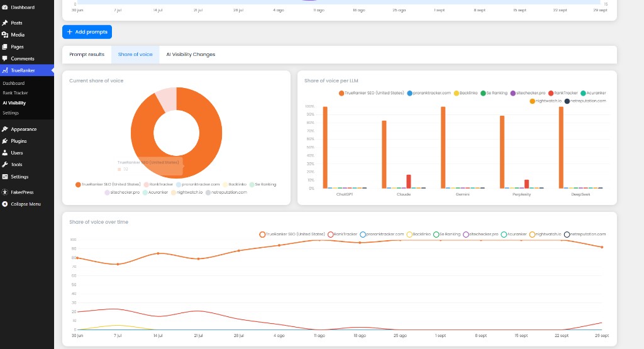Click the "Claude" bar chart axis label
The width and height of the screenshot is (644, 349).
tap(404, 194)
